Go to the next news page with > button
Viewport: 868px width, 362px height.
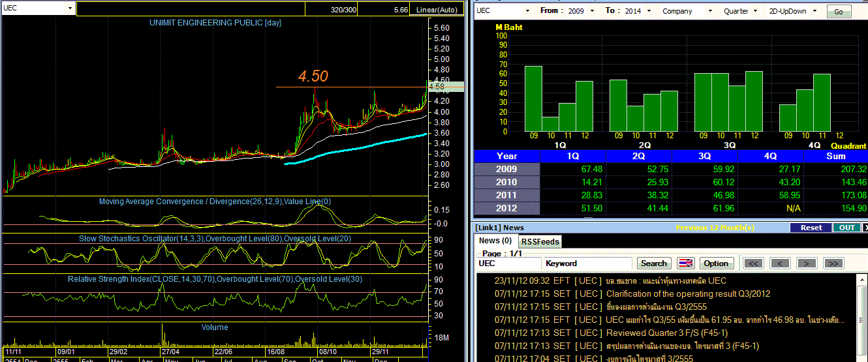pos(807,264)
